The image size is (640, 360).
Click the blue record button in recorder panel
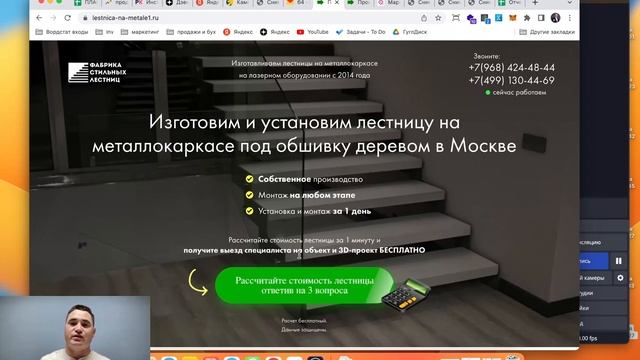595,261
